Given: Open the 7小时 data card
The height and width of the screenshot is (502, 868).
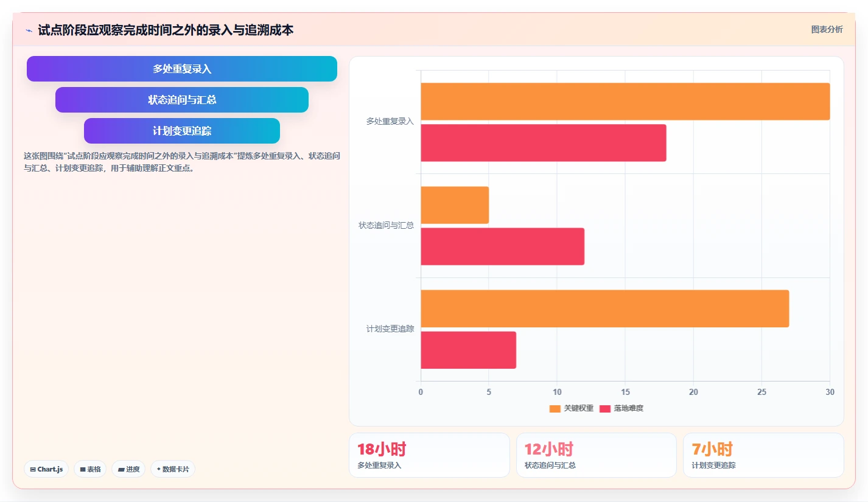Looking at the screenshot, I should [x=763, y=455].
